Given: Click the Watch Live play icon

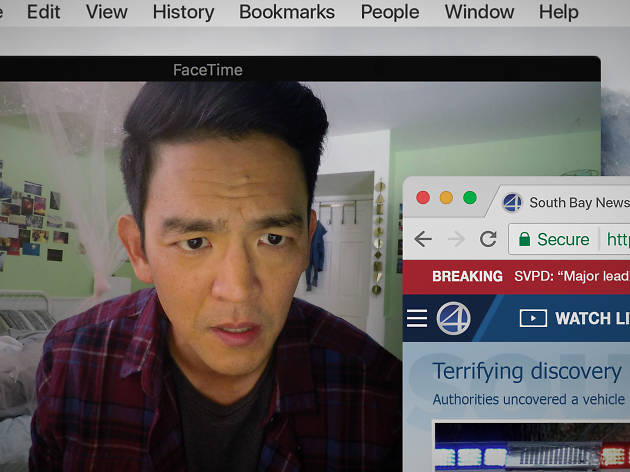Looking at the screenshot, I should [x=533, y=318].
